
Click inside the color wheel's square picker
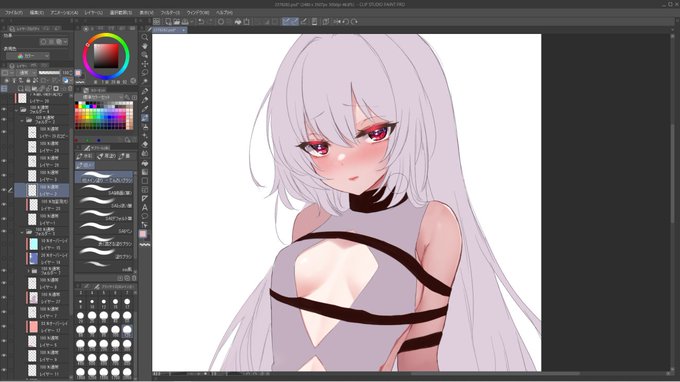coord(106,56)
